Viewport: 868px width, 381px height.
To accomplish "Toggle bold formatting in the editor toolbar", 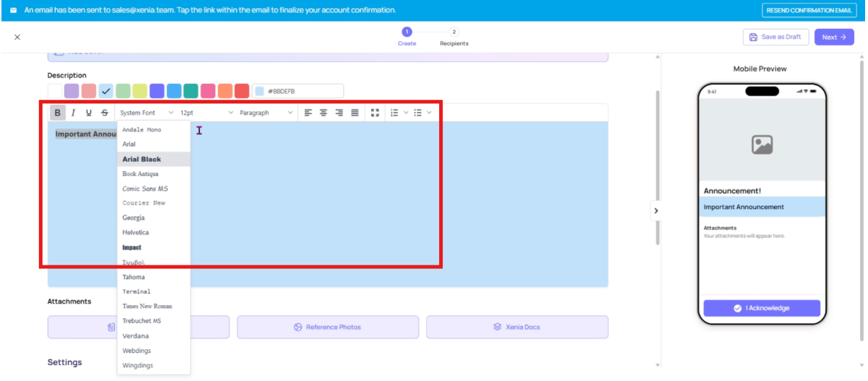I will tap(58, 113).
